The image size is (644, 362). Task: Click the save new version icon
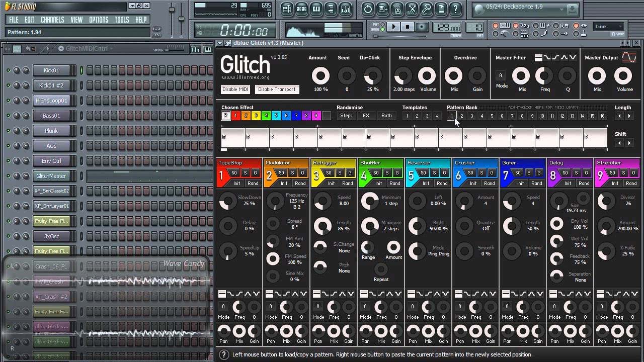coord(382,9)
